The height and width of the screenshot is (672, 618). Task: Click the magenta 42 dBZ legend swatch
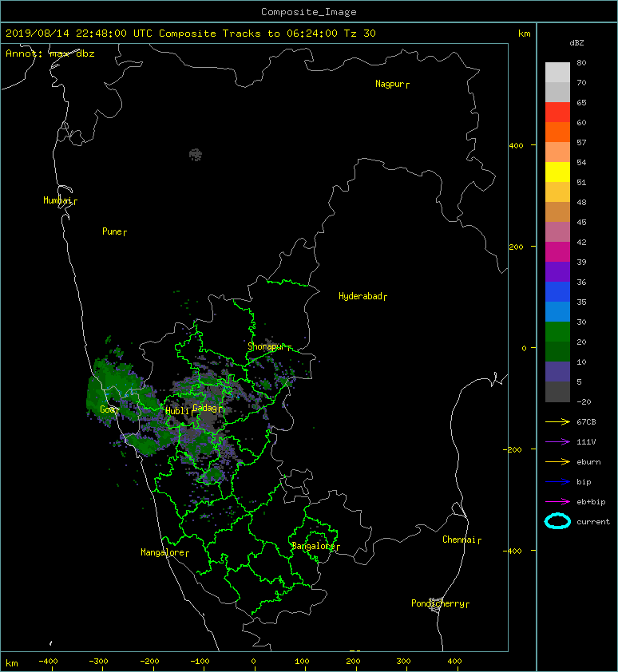(557, 252)
